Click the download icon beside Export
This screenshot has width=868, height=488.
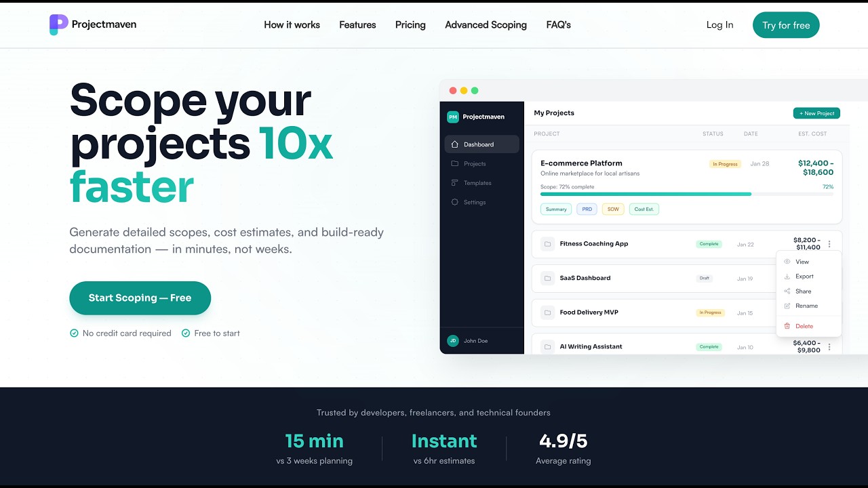[787, 277]
